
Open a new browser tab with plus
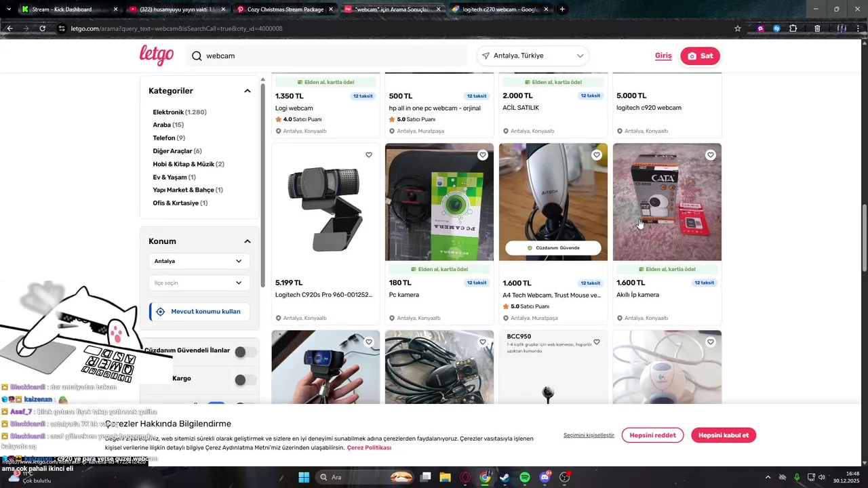pyautogui.click(x=562, y=9)
